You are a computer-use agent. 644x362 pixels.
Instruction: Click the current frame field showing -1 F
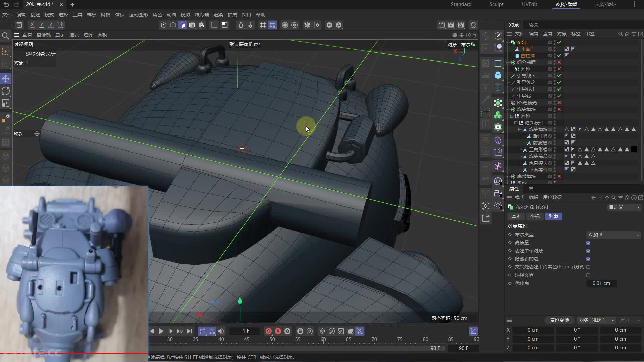click(245, 331)
